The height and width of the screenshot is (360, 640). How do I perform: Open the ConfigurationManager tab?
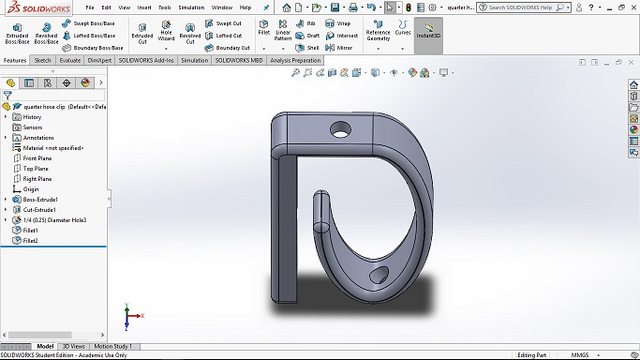(x=48, y=83)
